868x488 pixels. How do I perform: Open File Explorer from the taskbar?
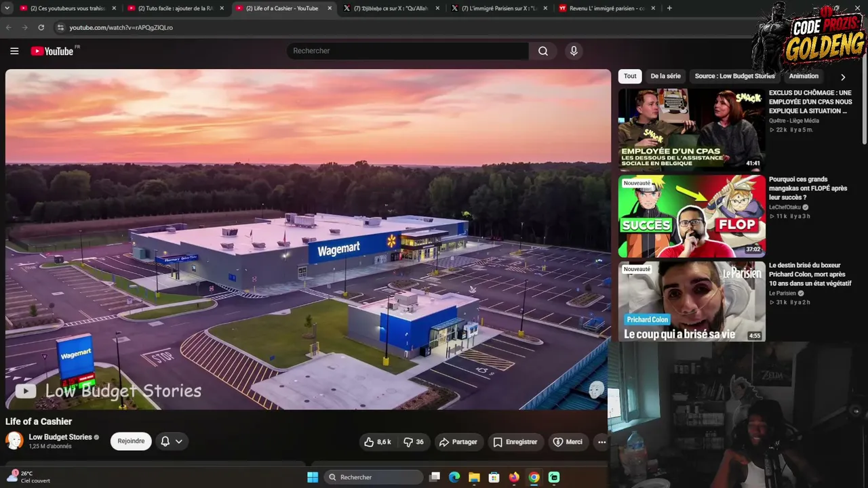474,477
